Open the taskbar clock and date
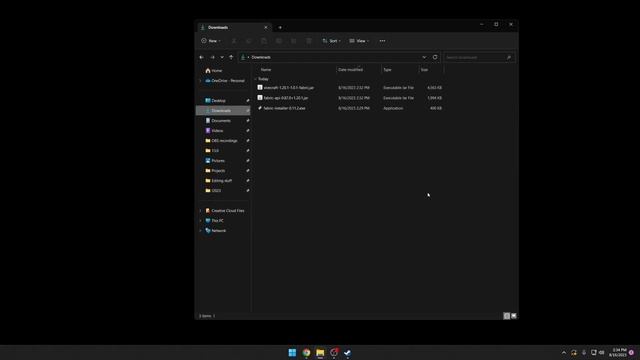 tap(619, 353)
